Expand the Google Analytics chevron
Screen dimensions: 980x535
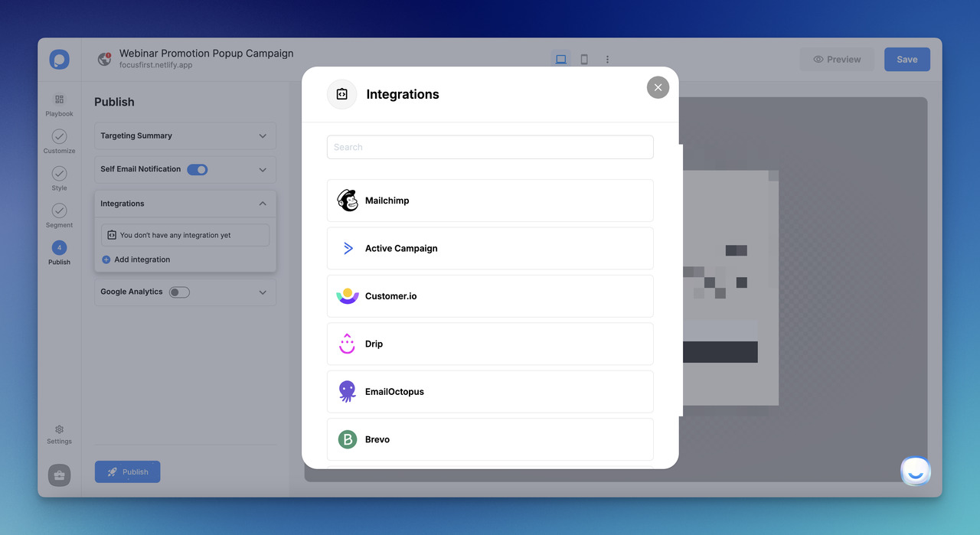(263, 292)
